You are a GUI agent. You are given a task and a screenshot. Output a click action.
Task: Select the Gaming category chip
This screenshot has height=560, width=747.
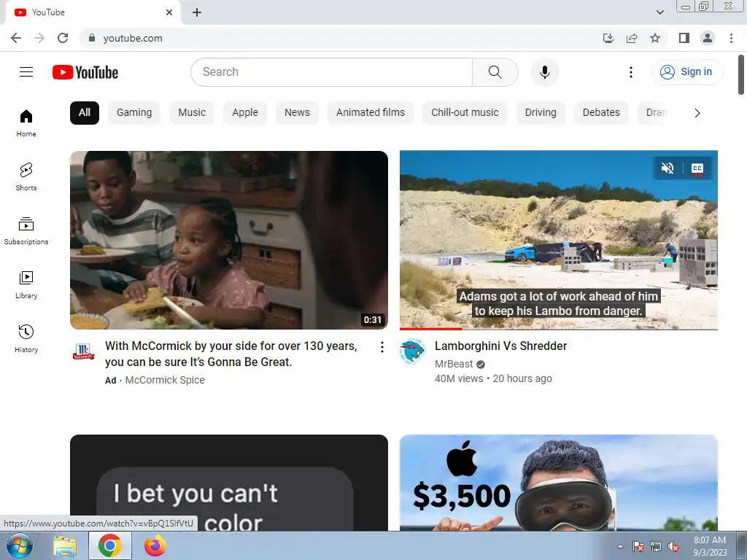[134, 113]
